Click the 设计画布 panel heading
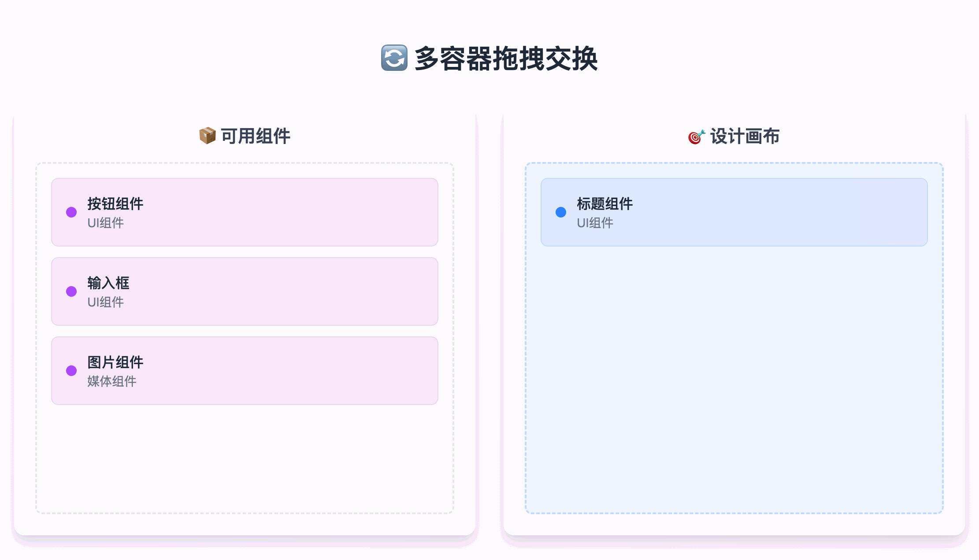This screenshot has height=560, width=979. pos(745,136)
